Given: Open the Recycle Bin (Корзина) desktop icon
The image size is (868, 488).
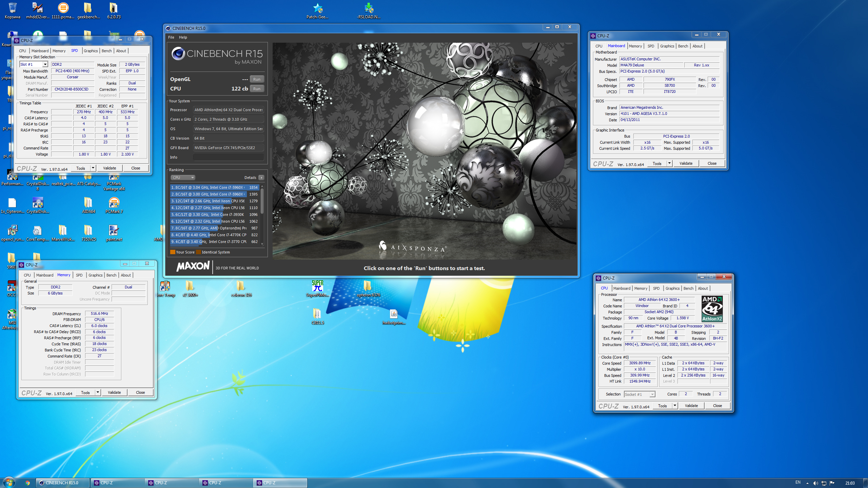Looking at the screenshot, I should pyautogui.click(x=13, y=11).
